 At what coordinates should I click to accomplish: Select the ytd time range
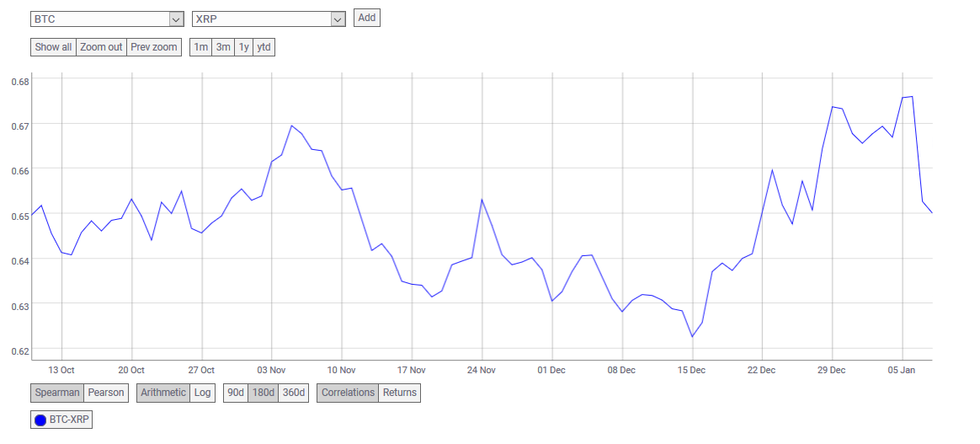264,47
